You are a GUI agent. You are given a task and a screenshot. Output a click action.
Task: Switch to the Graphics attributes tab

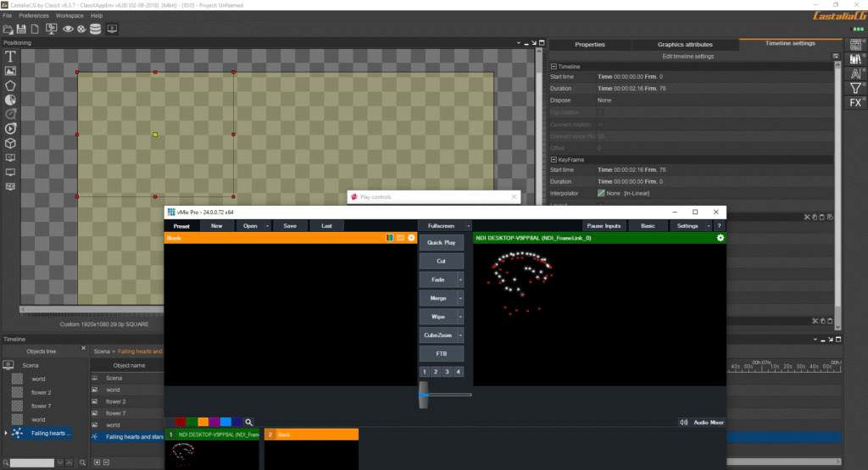point(685,44)
